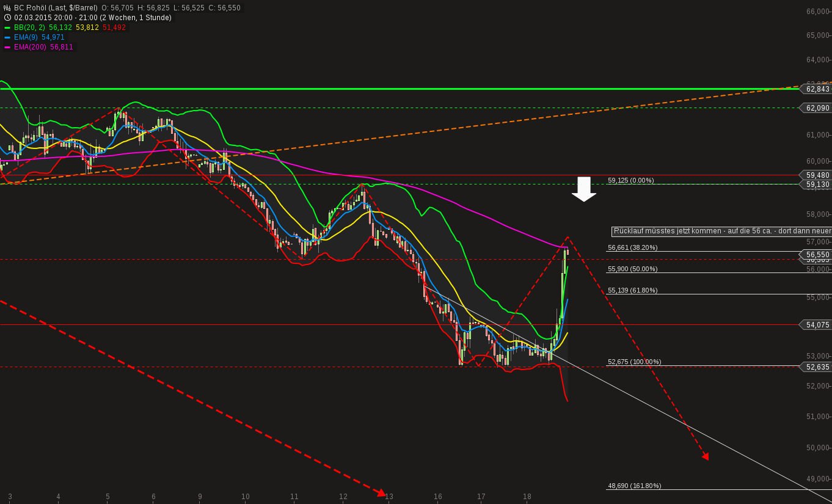This screenshot has width=832, height=504.
Task: Select the 54,075 price tag on the axis
Action: (x=817, y=325)
